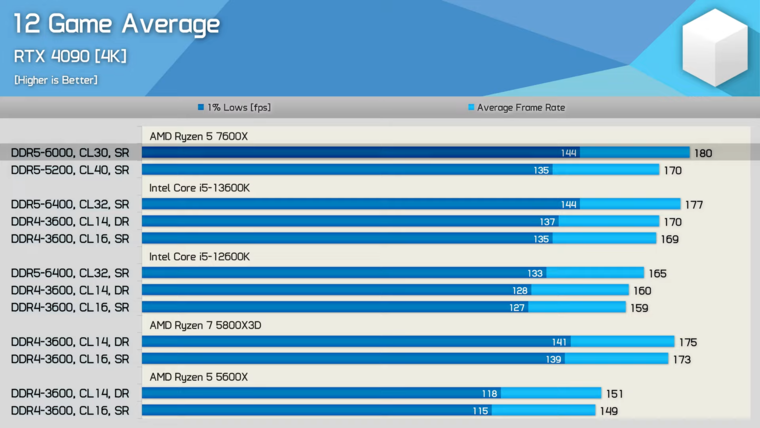Click the 1% low value '141'
Screen dimensions: 760x428
click(x=559, y=342)
